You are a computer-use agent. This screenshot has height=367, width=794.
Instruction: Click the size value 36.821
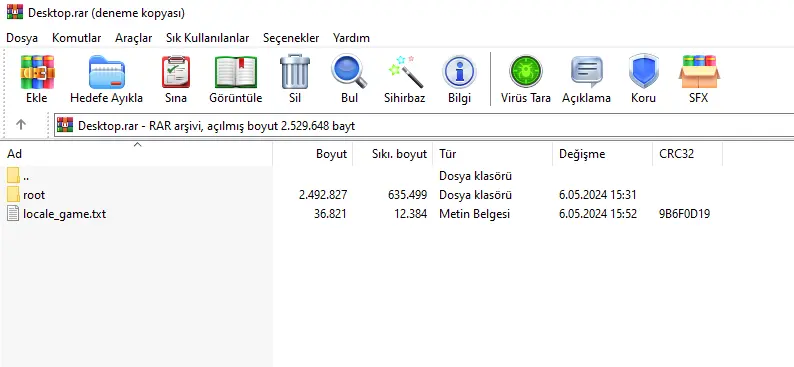click(x=330, y=214)
